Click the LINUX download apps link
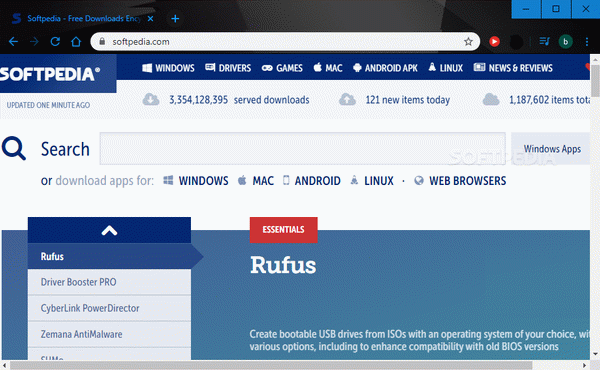600x370 pixels. click(379, 181)
